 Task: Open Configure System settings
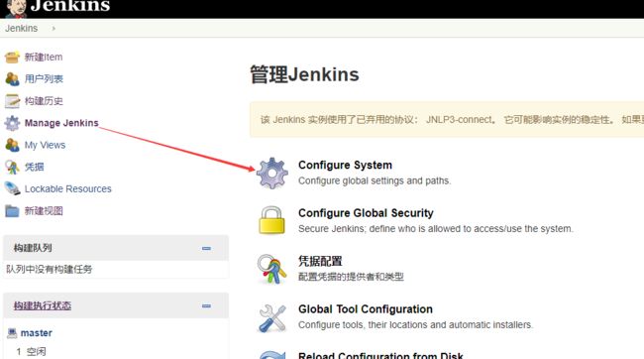coord(345,165)
